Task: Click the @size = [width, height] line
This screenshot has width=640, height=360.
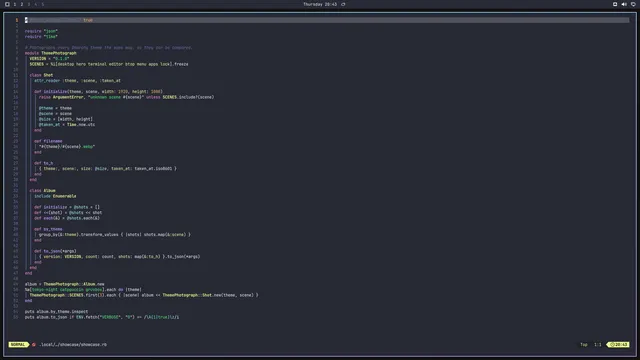Action: coord(66,119)
